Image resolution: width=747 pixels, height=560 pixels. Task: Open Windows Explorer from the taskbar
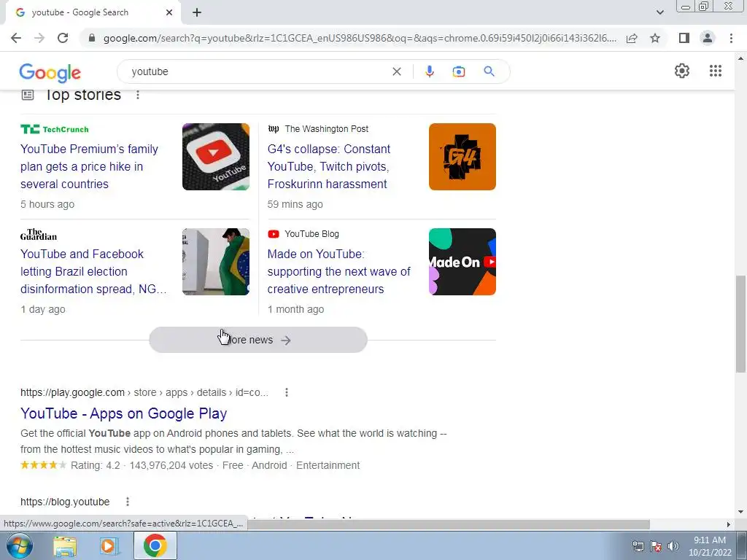pyautogui.click(x=65, y=546)
